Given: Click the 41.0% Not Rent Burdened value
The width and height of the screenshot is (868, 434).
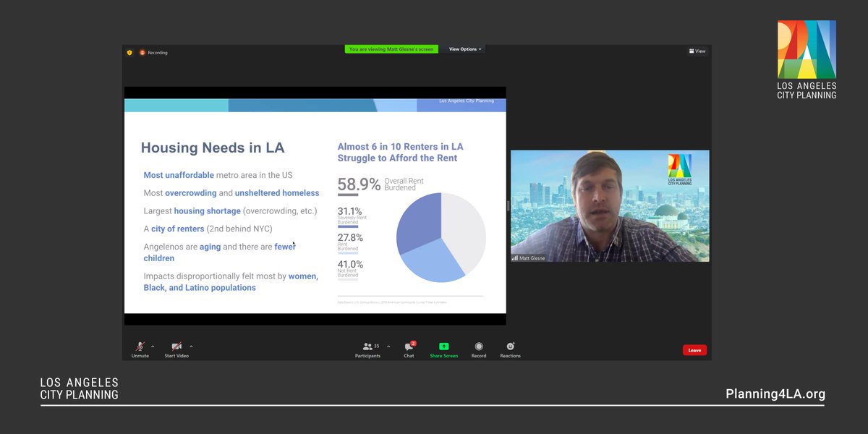Looking at the screenshot, I should click(x=350, y=264).
